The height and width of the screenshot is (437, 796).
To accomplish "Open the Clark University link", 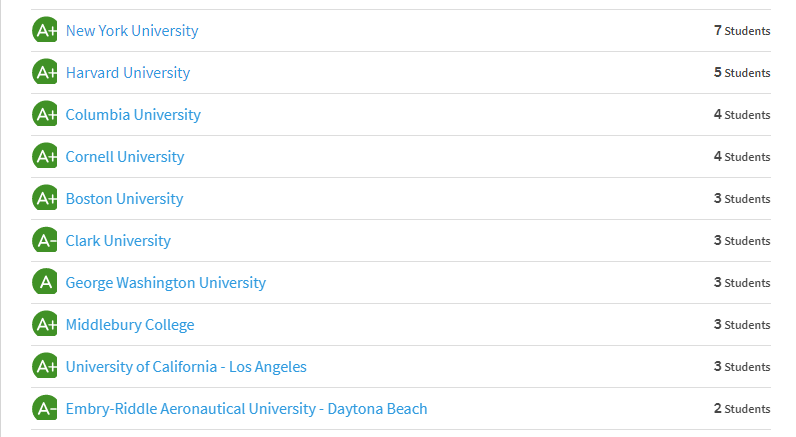I will [118, 241].
